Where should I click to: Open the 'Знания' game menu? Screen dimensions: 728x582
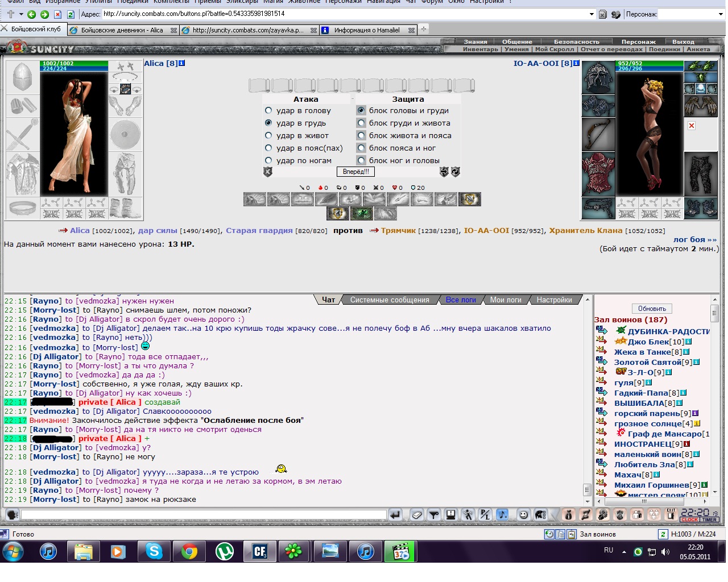[x=475, y=41]
